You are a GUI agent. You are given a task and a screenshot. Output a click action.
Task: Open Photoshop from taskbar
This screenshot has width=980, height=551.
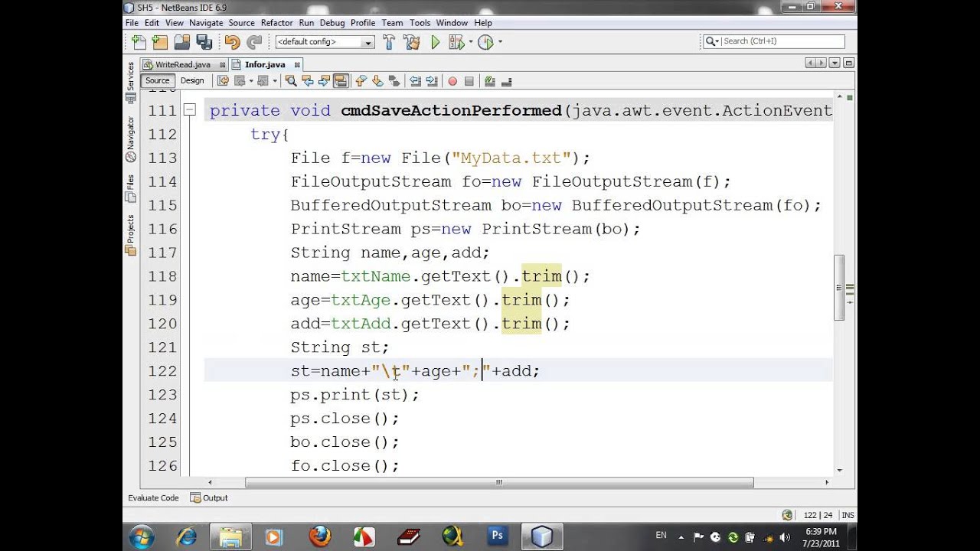coord(498,536)
